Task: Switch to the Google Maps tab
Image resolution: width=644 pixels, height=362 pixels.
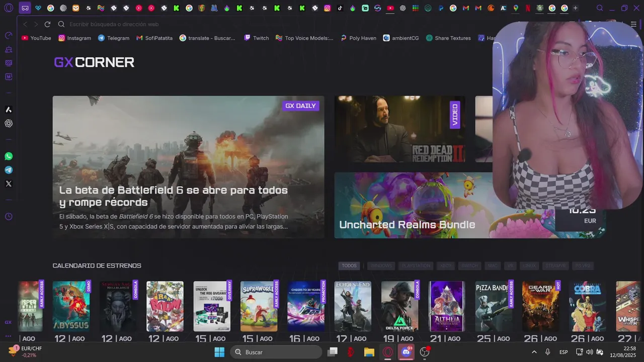Action: tap(516, 8)
